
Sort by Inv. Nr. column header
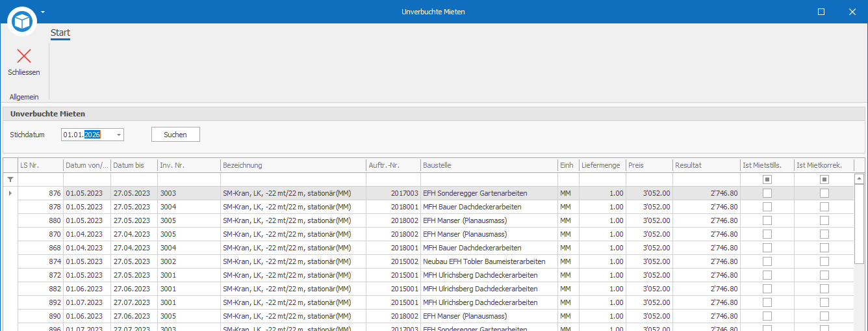click(x=188, y=165)
